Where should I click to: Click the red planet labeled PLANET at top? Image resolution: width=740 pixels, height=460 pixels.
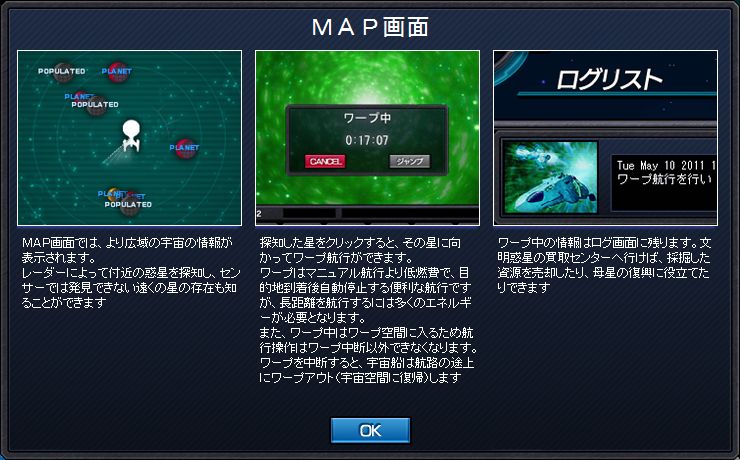(x=118, y=72)
